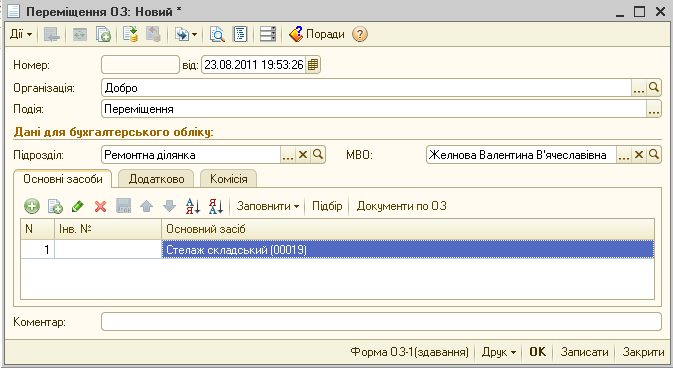Click the Підрозділ field Ремонтна ділянка

point(191,155)
